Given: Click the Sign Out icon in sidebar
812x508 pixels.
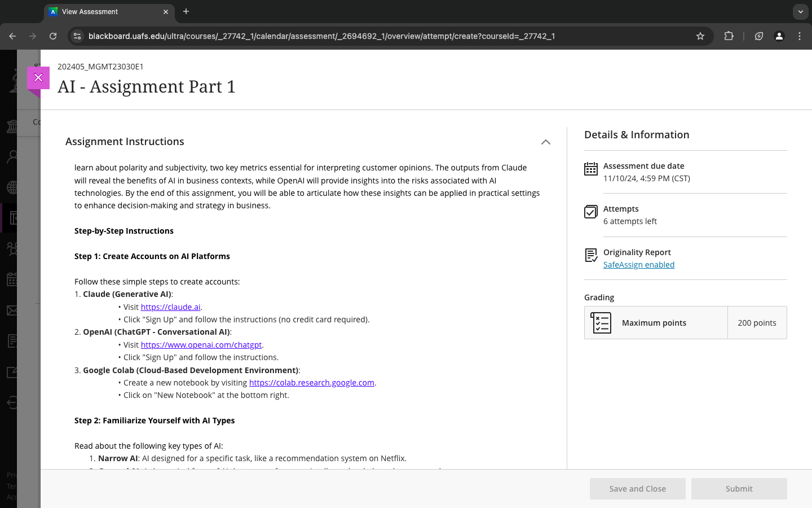Looking at the screenshot, I should tap(12, 402).
